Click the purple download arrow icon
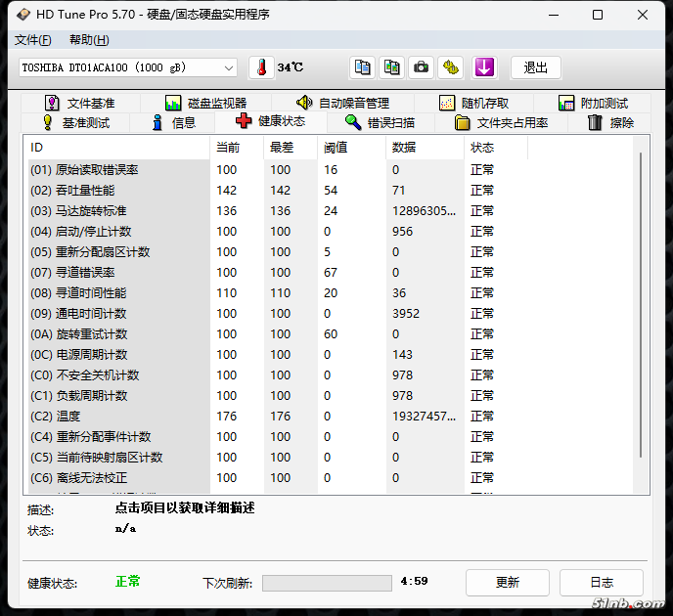This screenshot has height=616, width=673. pyautogui.click(x=484, y=67)
